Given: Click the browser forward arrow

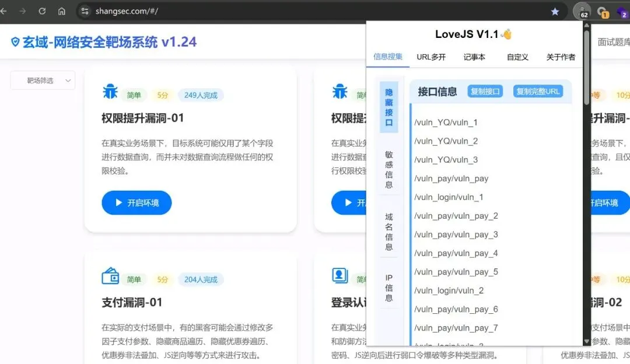Looking at the screenshot, I should coord(23,11).
